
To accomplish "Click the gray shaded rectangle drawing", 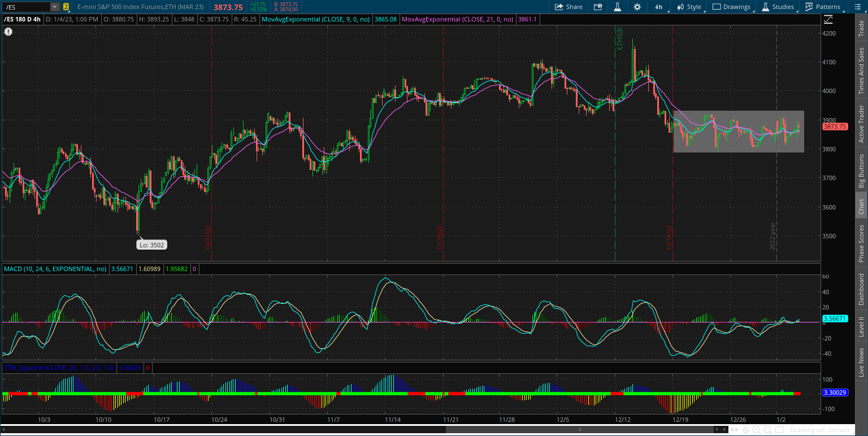I will [738, 131].
